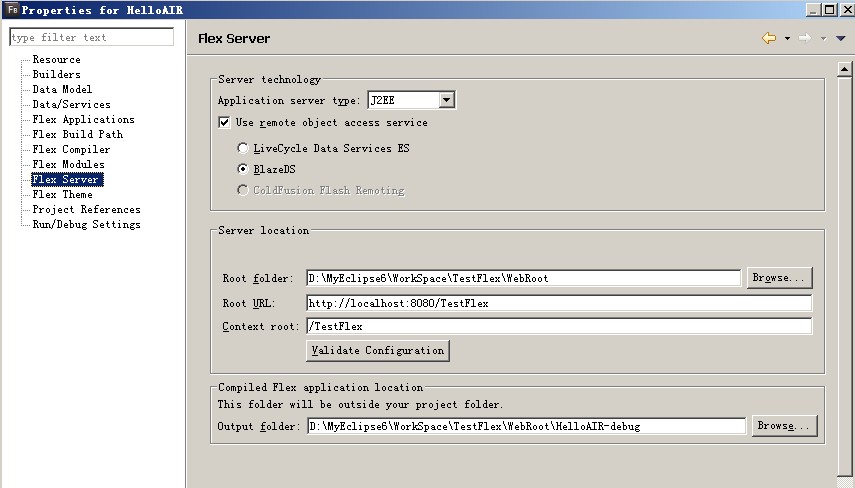Browse for the server Root folder
855x488 pixels.
point(779,278)
